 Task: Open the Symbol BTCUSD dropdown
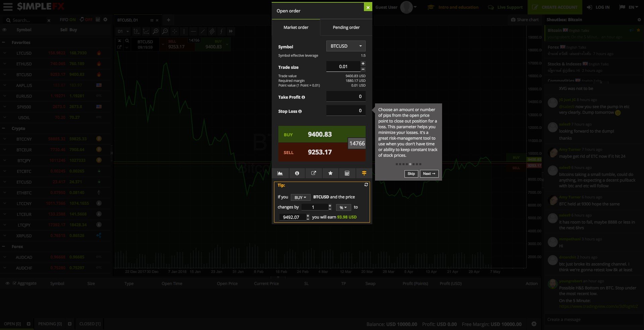click(x=346, y=46)
